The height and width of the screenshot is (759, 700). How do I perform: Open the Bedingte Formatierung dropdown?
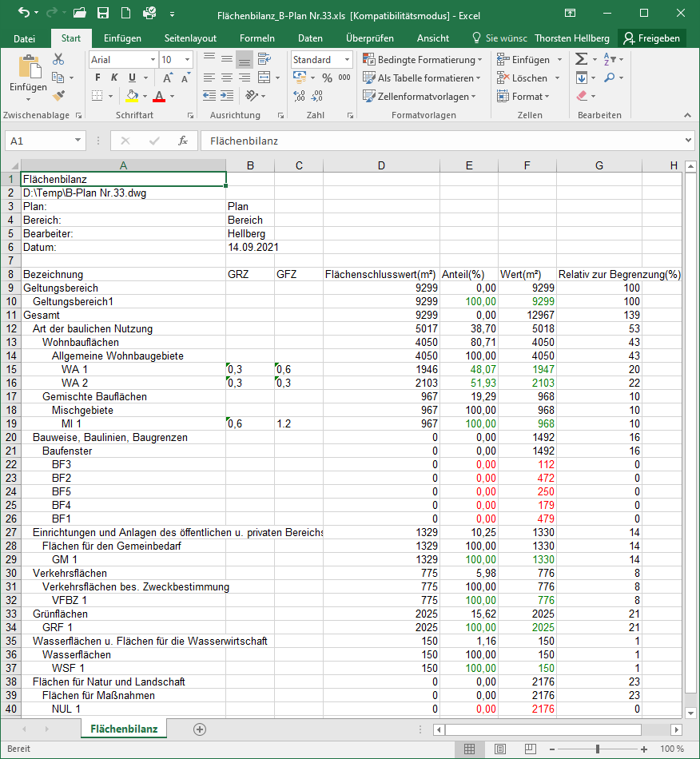click(x=423, y=60)
